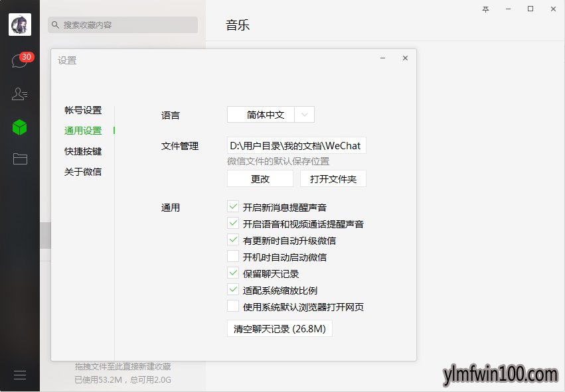565x392 pixels.
Task: Uncheck 有更新时自动升级微信 checkbox
Action: [233, 240]
